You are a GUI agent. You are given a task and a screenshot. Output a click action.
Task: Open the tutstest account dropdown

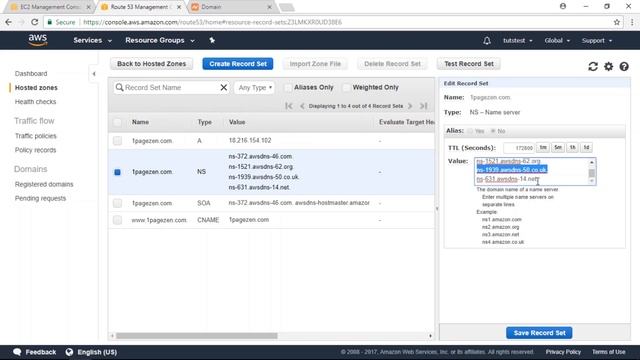[518, 41]
